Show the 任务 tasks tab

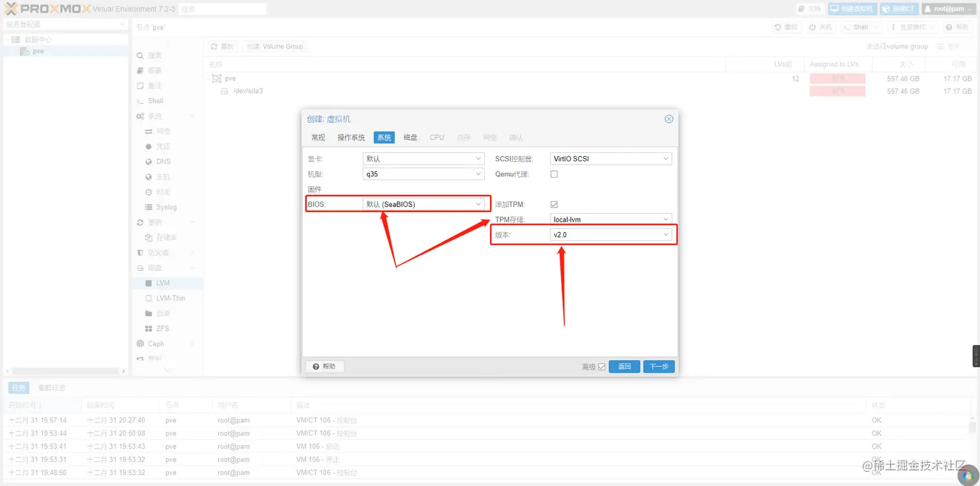click(19, 388)
